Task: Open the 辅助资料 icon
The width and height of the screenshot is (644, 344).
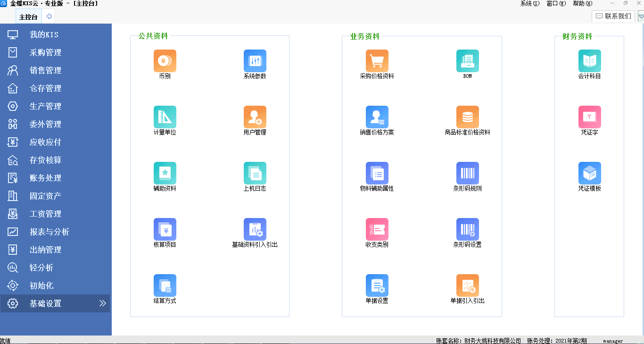Action: [165, 173]
